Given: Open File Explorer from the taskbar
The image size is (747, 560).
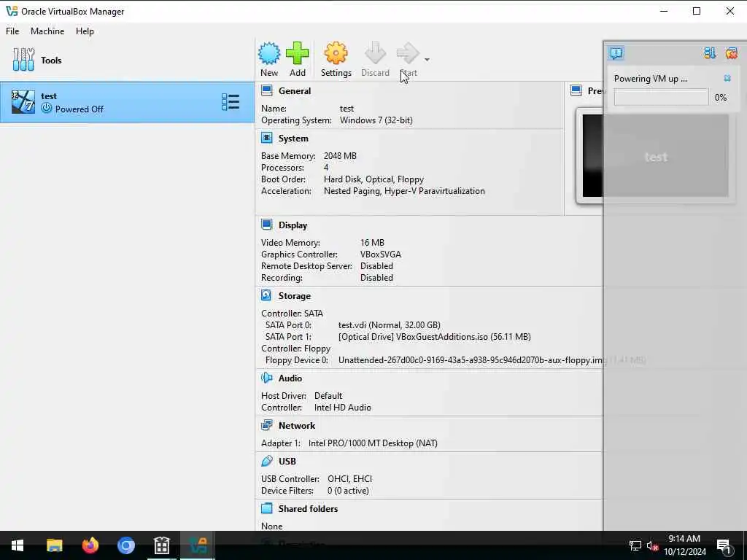Looking at the screenshot, I should click(x=54, y=545).
